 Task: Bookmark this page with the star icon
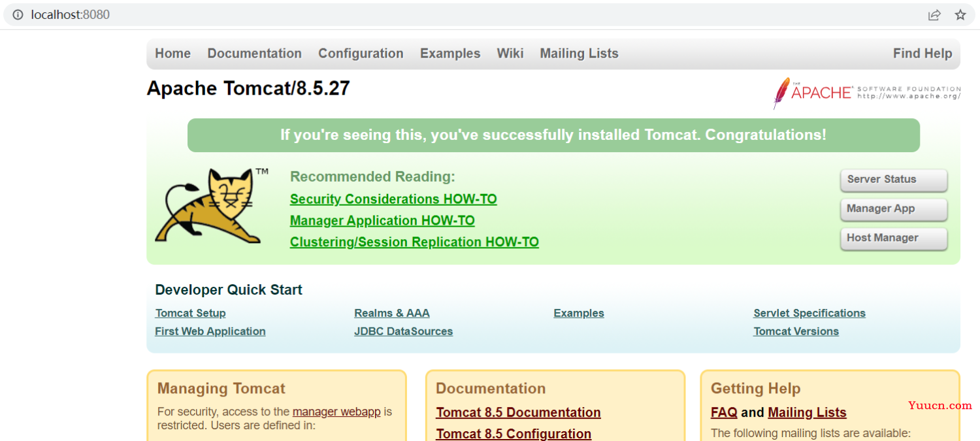[960, 14]
